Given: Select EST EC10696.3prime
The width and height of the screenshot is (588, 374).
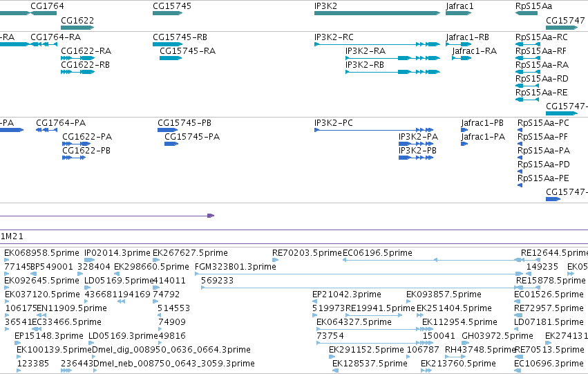Looking at the screenshot, I should [549, 364].
